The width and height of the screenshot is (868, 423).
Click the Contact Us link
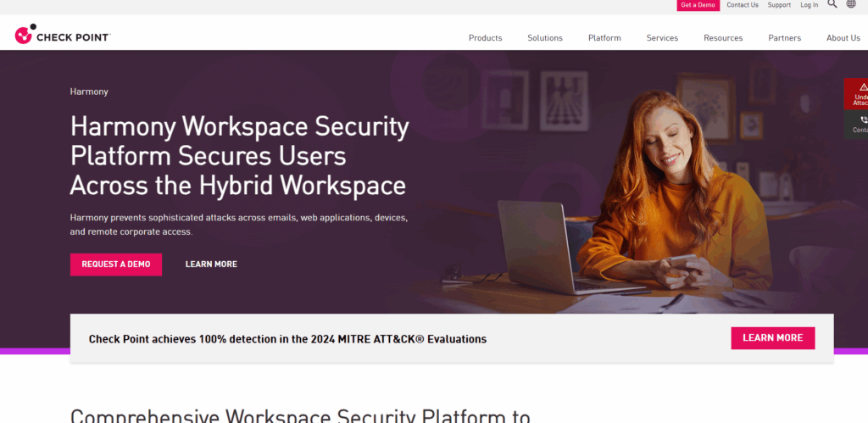742,5
